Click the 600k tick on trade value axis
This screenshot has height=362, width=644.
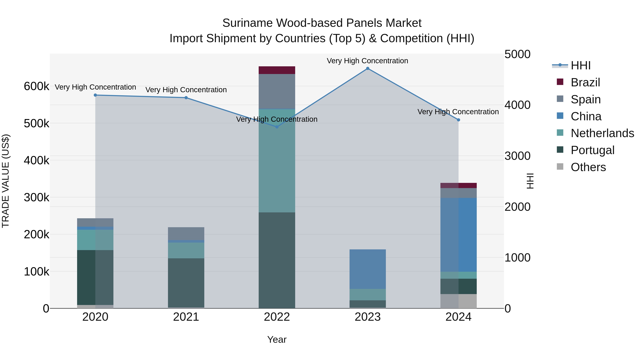pos(36,86)
